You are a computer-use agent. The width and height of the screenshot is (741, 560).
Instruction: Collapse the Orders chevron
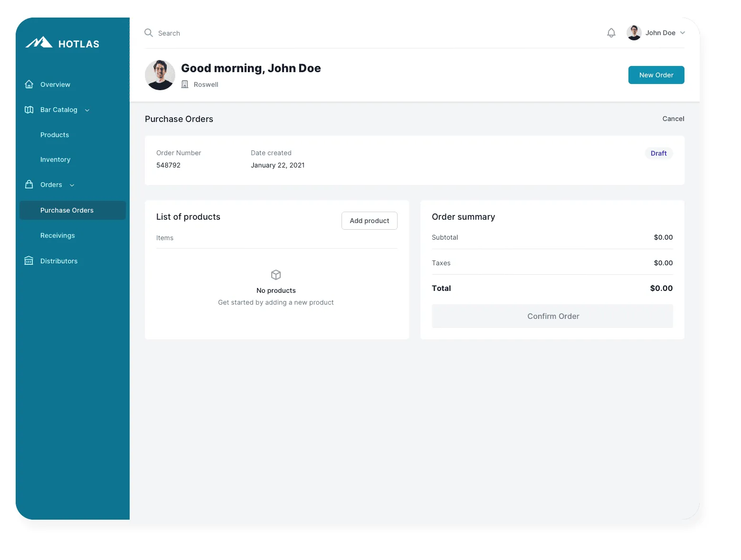(x=72, y=185)
